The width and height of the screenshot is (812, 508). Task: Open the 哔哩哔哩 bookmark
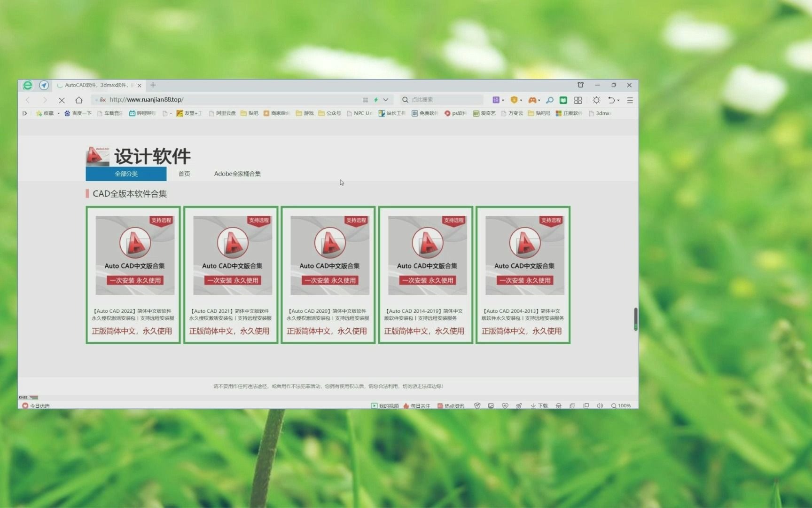(x=142, y=113)
